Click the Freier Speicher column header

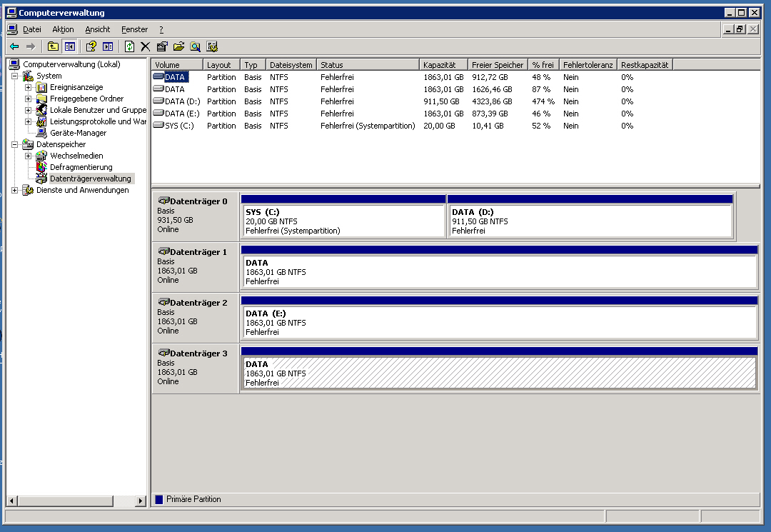[x=498, y=65]
